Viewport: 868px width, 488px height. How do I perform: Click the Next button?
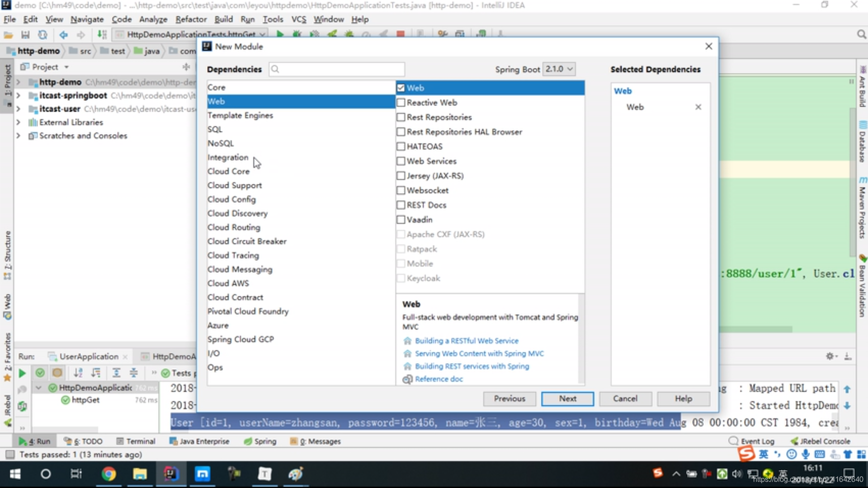point(567,399)
